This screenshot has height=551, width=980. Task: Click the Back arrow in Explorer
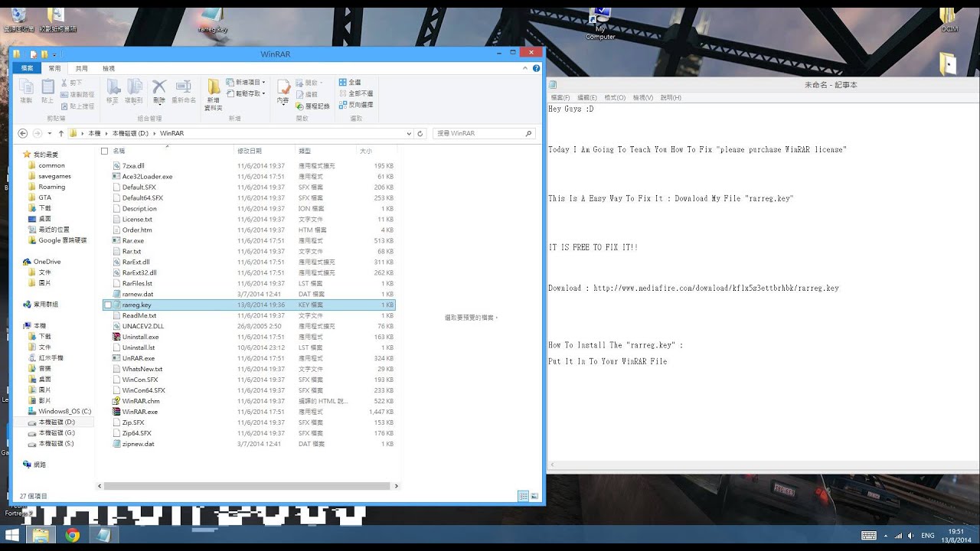click(x=23, y=133)
